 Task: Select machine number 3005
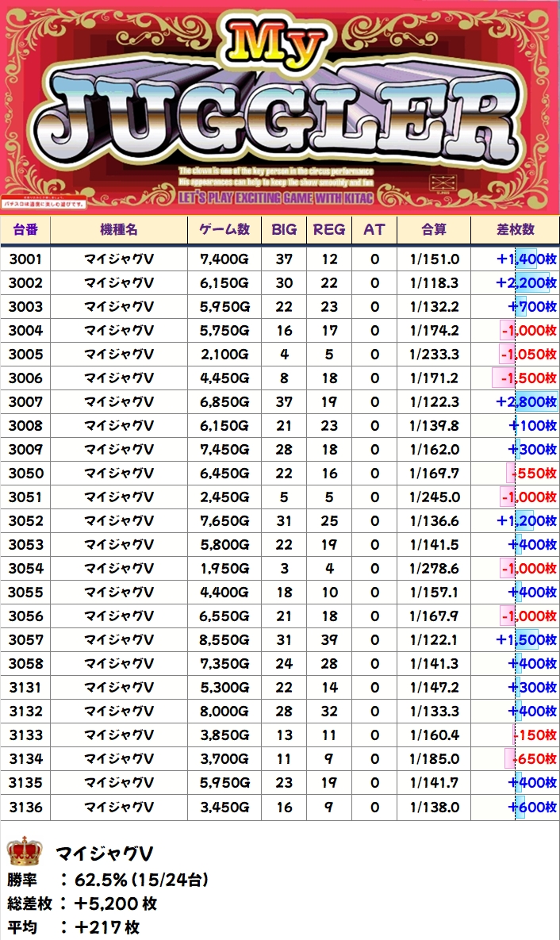(25, 355)
